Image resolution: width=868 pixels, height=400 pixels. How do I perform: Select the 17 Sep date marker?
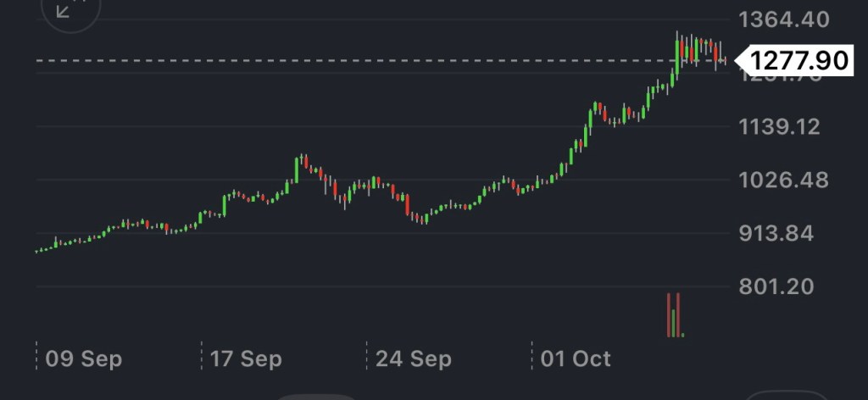[x=246, y=359]
